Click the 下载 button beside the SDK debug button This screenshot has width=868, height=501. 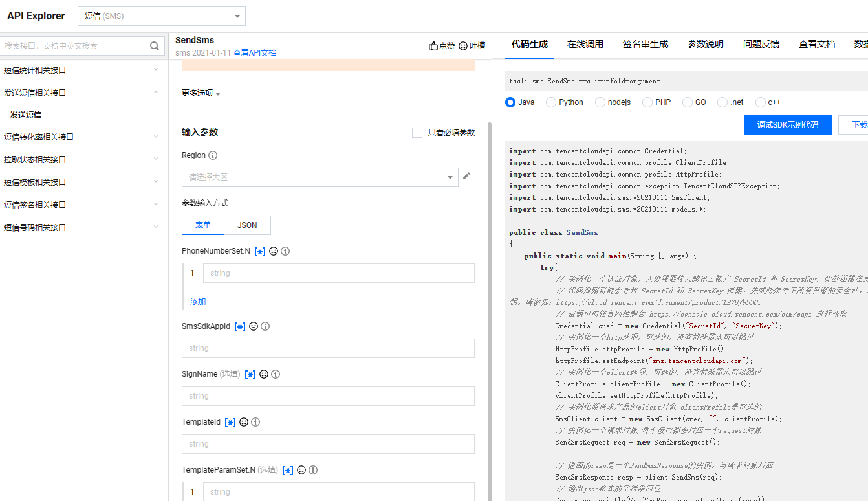pos(854,125)
